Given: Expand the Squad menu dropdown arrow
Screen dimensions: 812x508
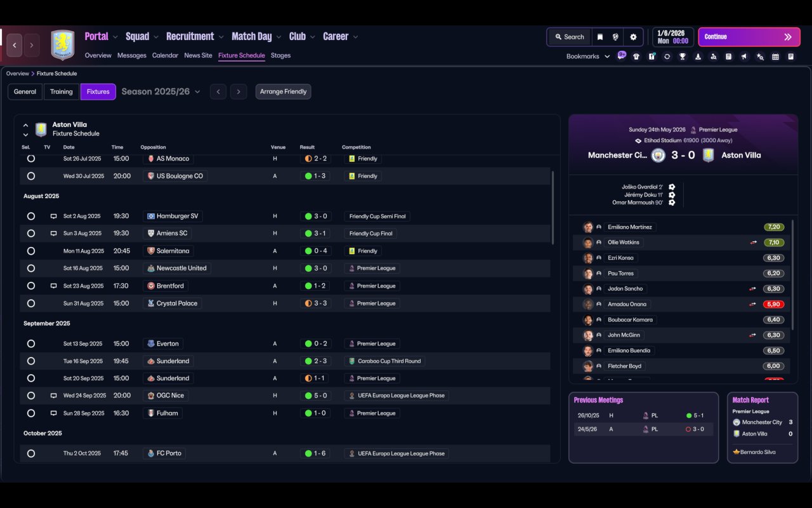Looking at the screenshot, I should (x=156, y=37).
